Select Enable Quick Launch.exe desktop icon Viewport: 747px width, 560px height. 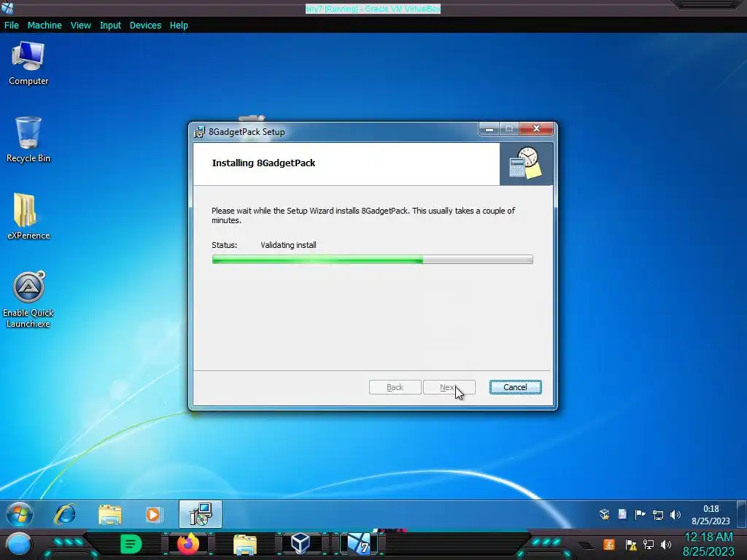(28, 300)
